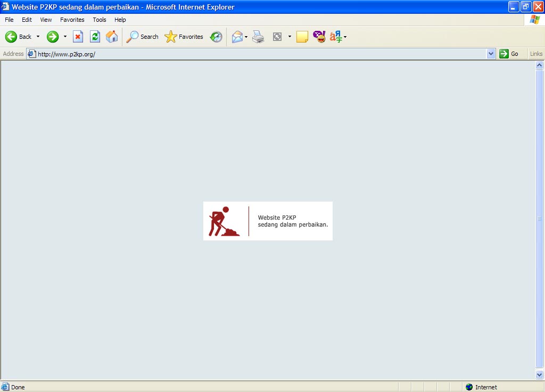Refresh the current page

[x=95, y=37]
